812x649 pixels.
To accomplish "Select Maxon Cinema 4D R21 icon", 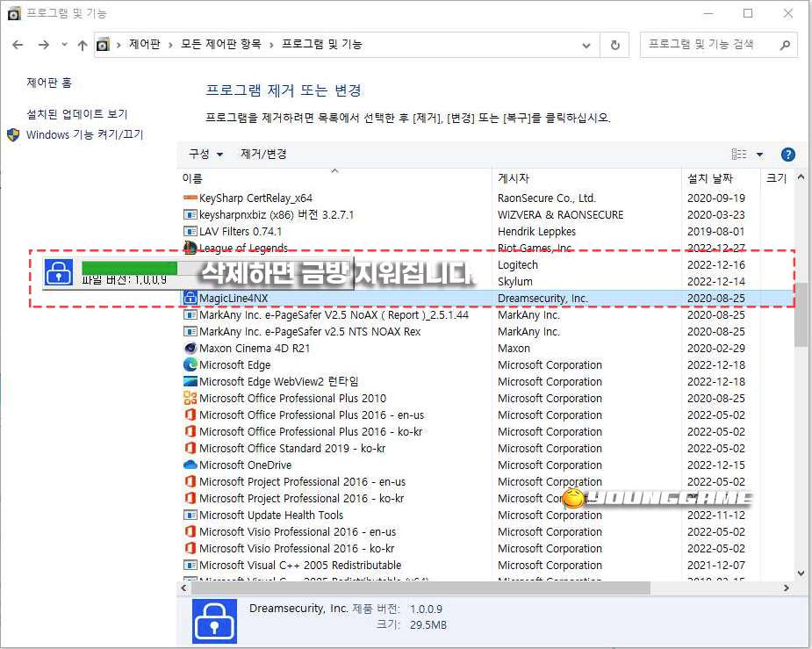I will point(190,348).
